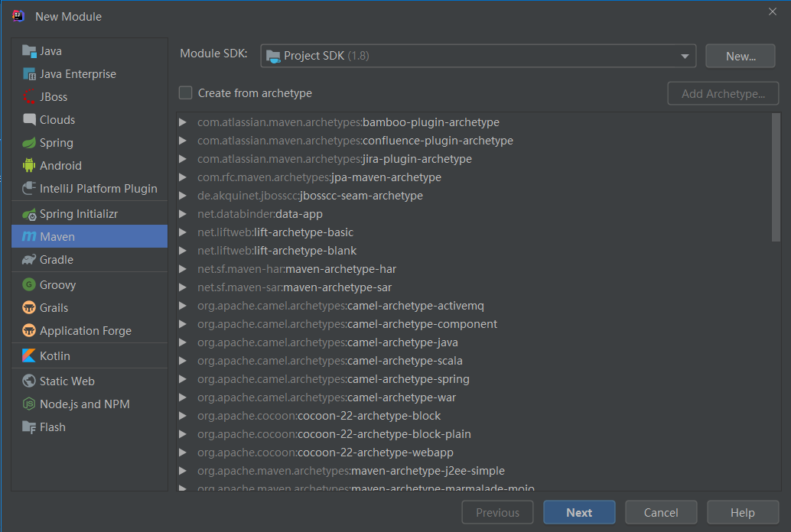Click the Static Web globe icon

(29, 381)
